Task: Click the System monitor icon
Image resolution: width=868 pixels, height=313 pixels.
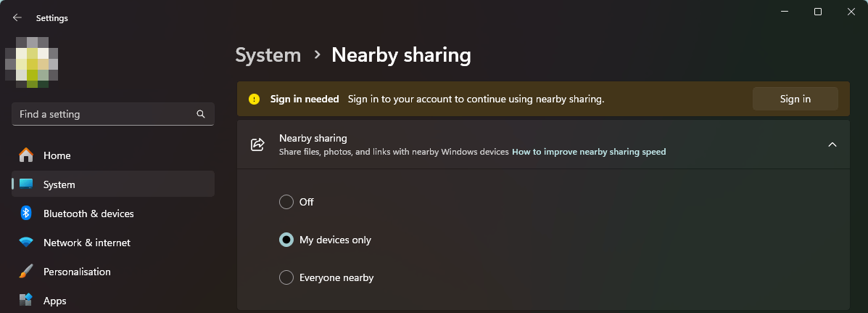Action: [x=26, y=184]
